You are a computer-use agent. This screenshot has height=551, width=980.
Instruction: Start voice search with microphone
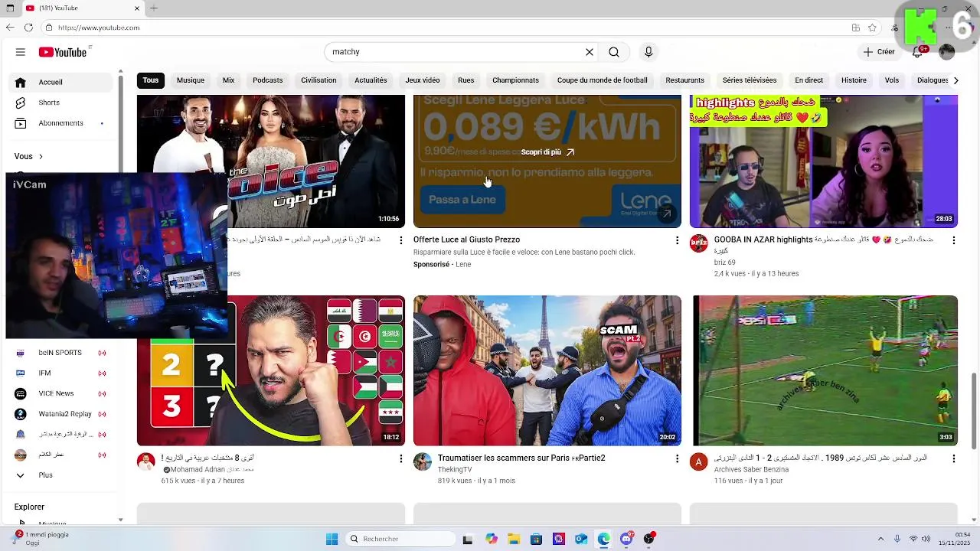coord(648,52)
